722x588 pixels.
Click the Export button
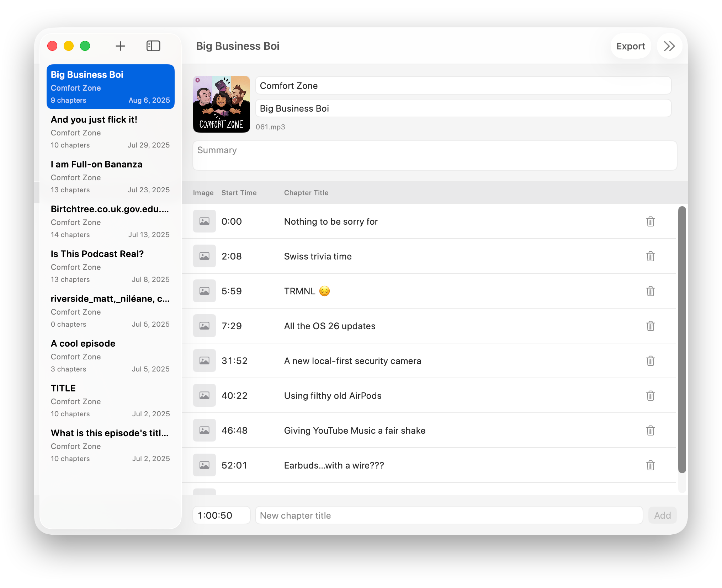(x=630, y=46)
